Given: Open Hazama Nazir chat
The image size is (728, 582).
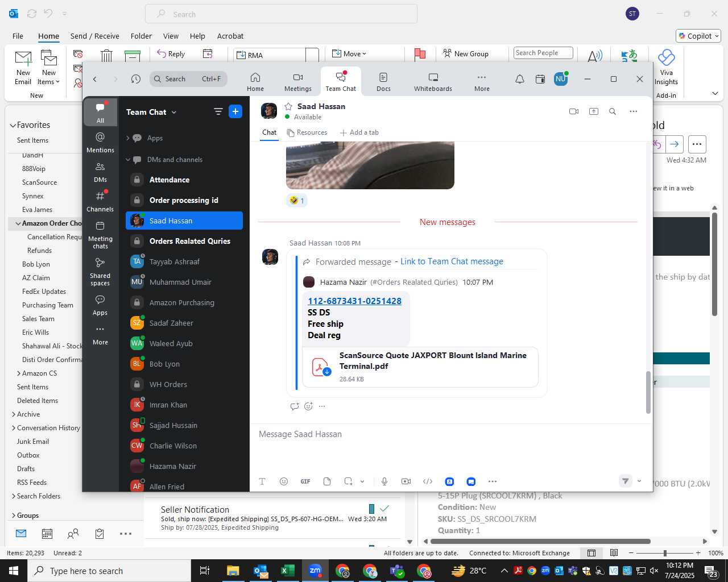Looking at the screenshot, I should click(x=184, y=466).
